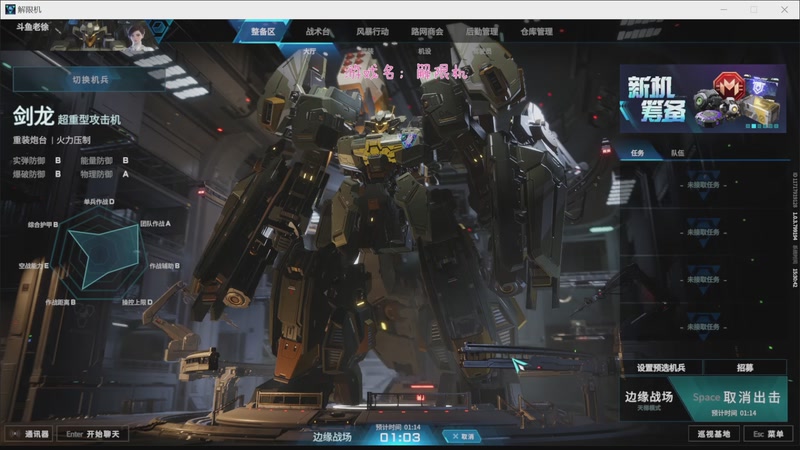800x450 pixels.
Task: Click the 单兵作战 D radar label
Action: click(x=99, y=202)
